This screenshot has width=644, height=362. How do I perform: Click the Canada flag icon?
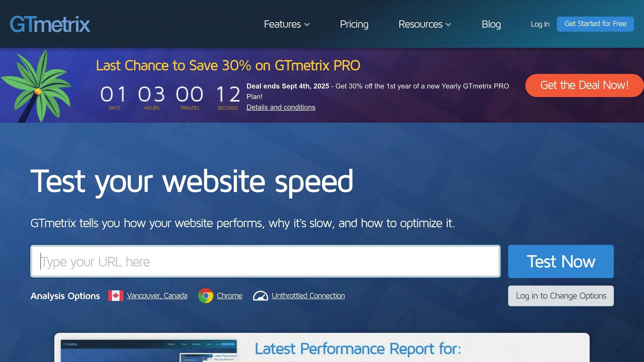click(x=116, y=296)
